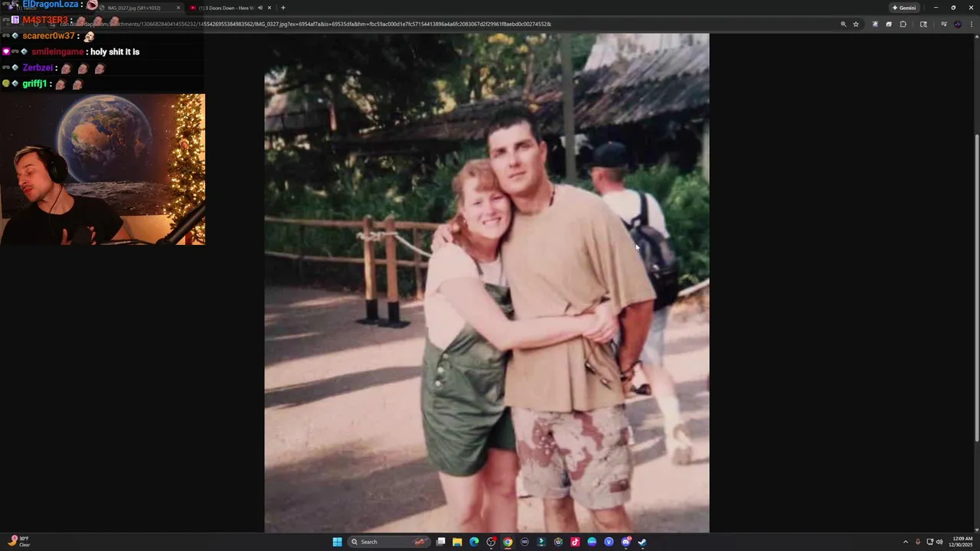This screenshot has height=551, width=980.
Task: Click chat username ElDragonLoza
Action: pos(51,5)
